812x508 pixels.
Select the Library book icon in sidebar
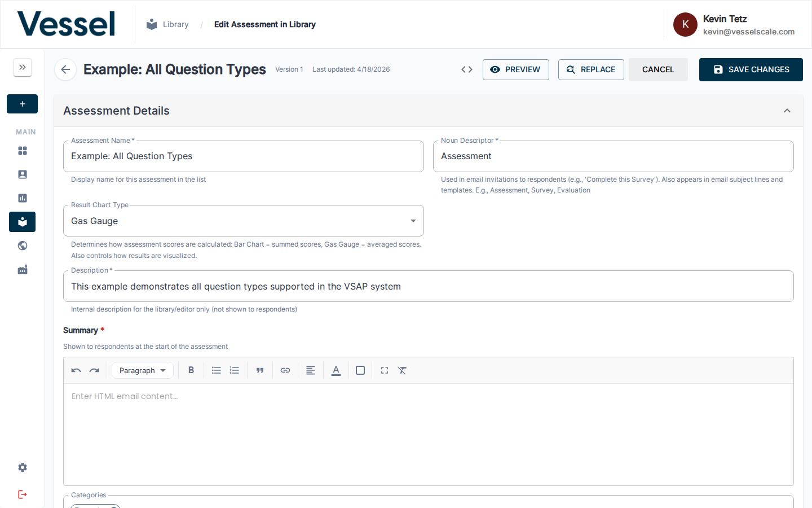click(22, 222)
